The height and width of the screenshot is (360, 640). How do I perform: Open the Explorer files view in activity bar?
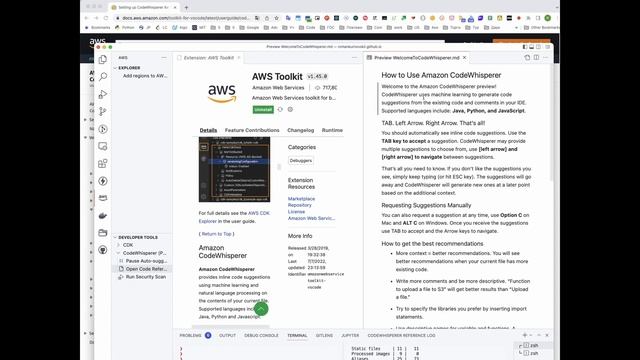pos(102,60)
